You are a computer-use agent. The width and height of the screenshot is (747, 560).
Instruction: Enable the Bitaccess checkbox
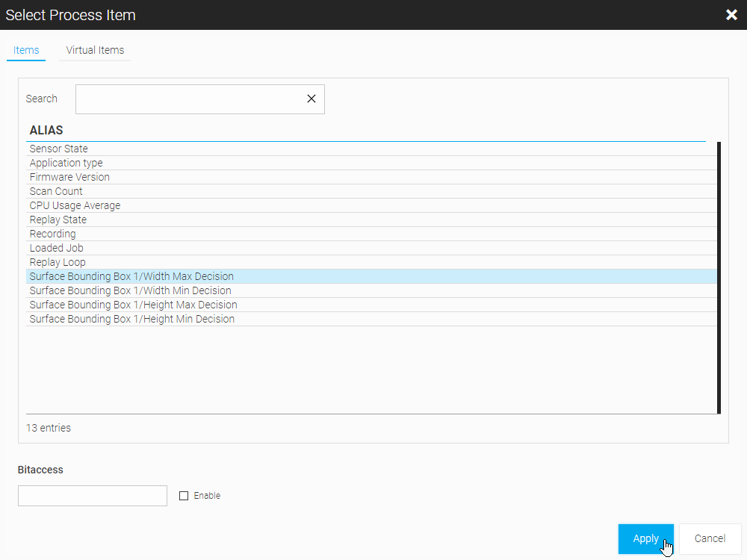tap(184, 496)
